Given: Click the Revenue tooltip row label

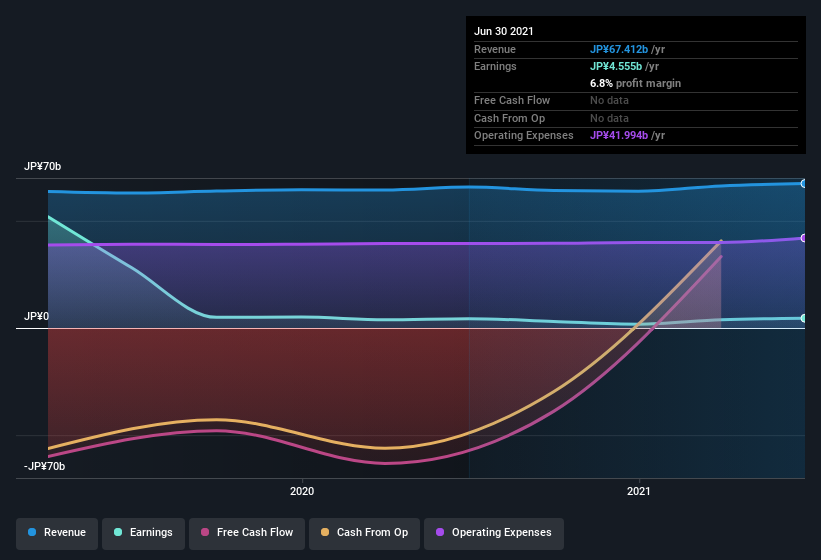Looking at the screenshot, I should [x=495, y=49].
